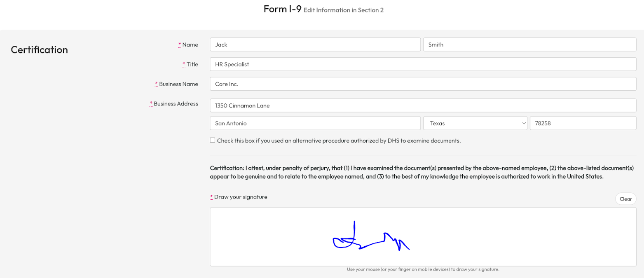The height and width of the screenshot is (278, 644).
Task: Focus the Title field with HR Specialist
Action: coord(423,64)
